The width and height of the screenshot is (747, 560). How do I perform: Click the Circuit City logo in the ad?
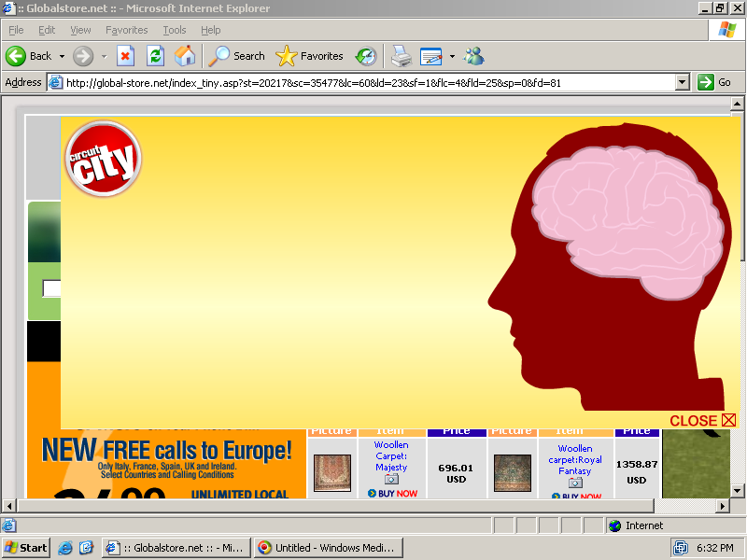tap(103, 159)
